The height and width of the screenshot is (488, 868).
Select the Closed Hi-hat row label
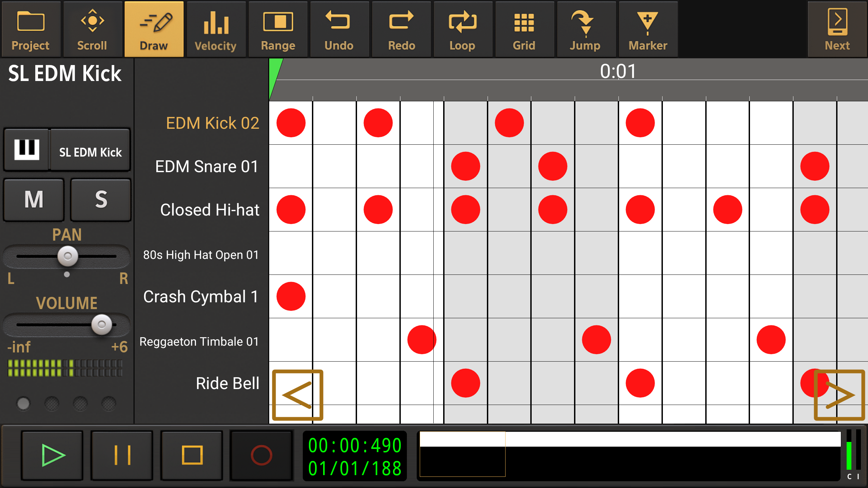(x=210, y=210)
